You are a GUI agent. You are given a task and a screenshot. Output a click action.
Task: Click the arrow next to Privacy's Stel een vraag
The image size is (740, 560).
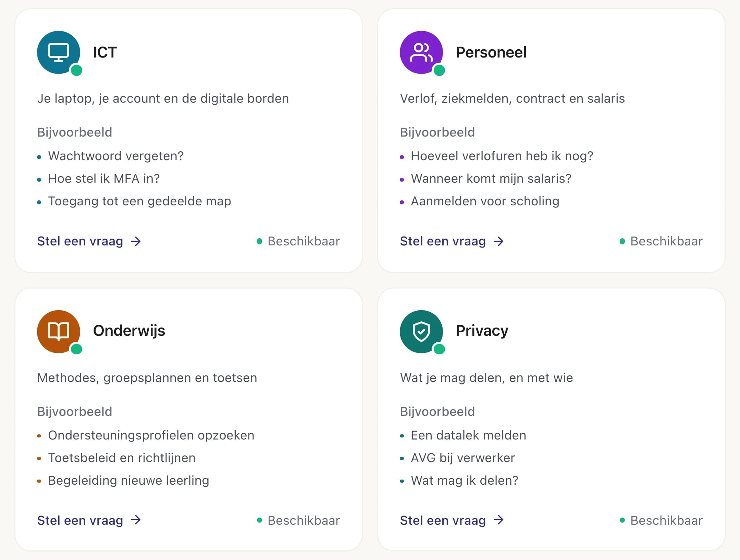[x=499, y=520]
